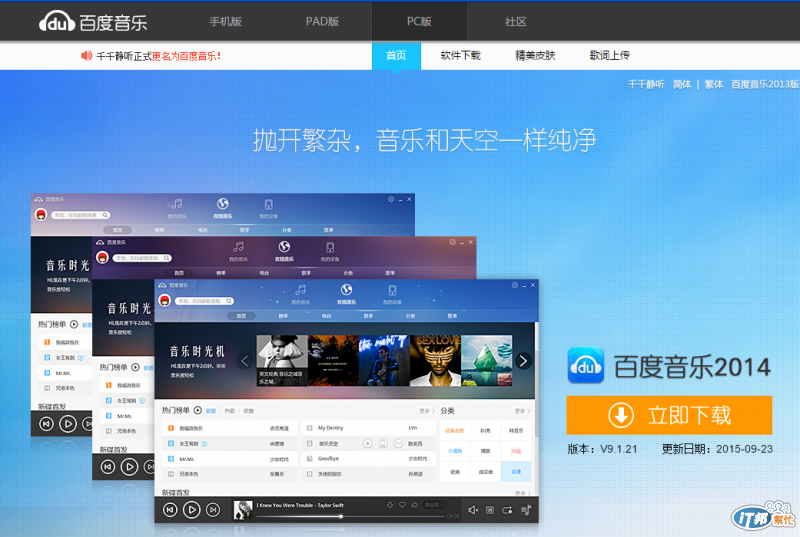Click the Baidu Music logo in the page header
The width and height of the screenshot is (800, 537).
click(x=93, y=21)
